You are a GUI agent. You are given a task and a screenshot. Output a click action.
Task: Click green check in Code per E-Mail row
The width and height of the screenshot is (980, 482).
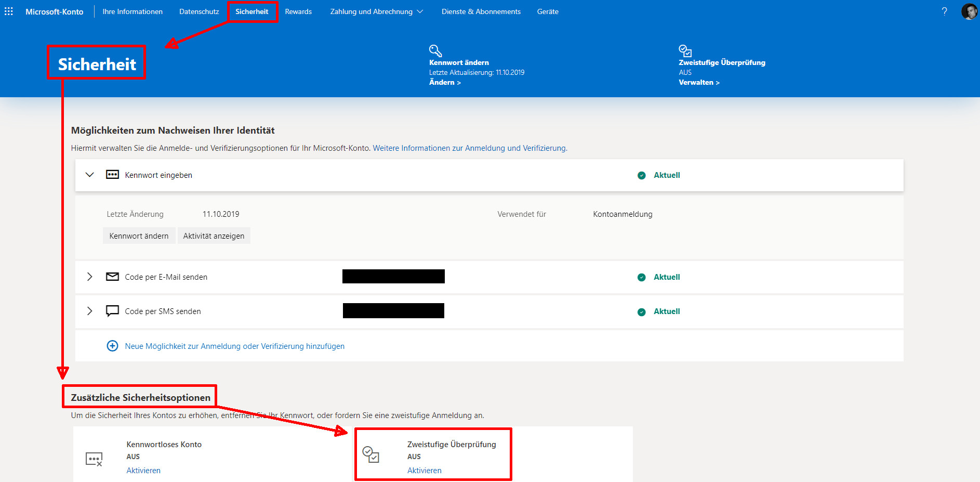[x=642, y=277]
